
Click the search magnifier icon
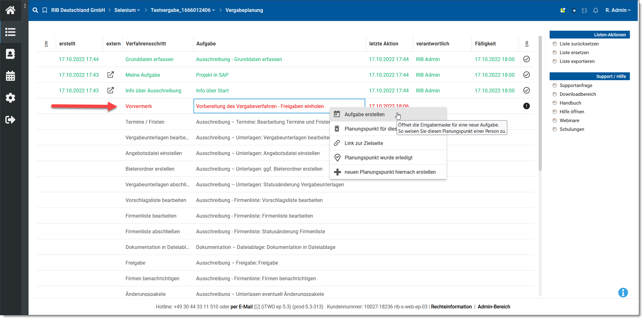tap(35, 10)
